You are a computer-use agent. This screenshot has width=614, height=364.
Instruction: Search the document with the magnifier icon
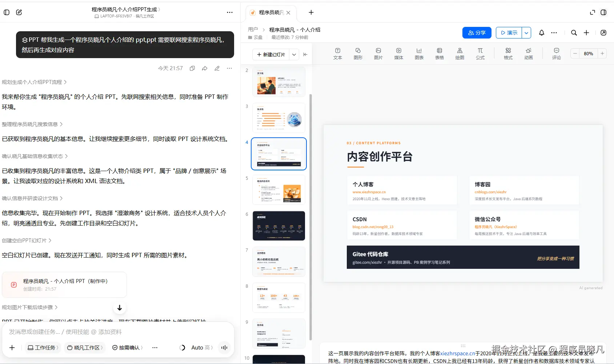click(574, 33)
